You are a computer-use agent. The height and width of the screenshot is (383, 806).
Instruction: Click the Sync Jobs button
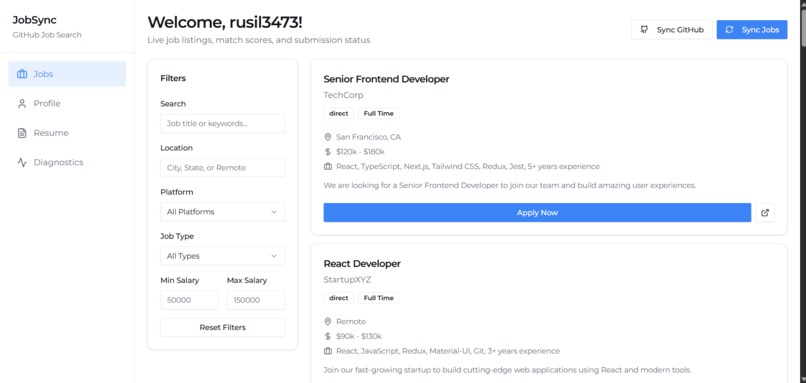point(752,30)
